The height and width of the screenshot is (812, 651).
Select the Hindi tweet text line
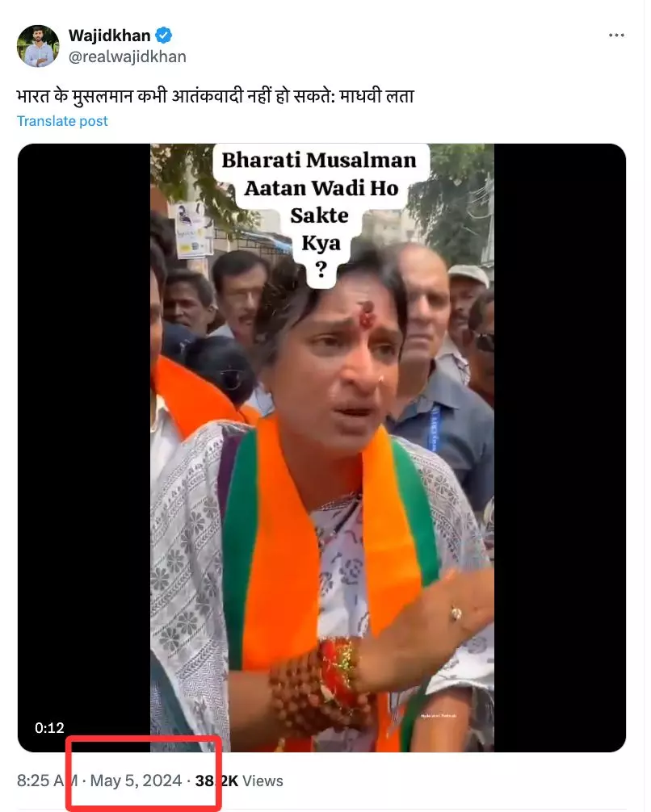coord(215,97)
